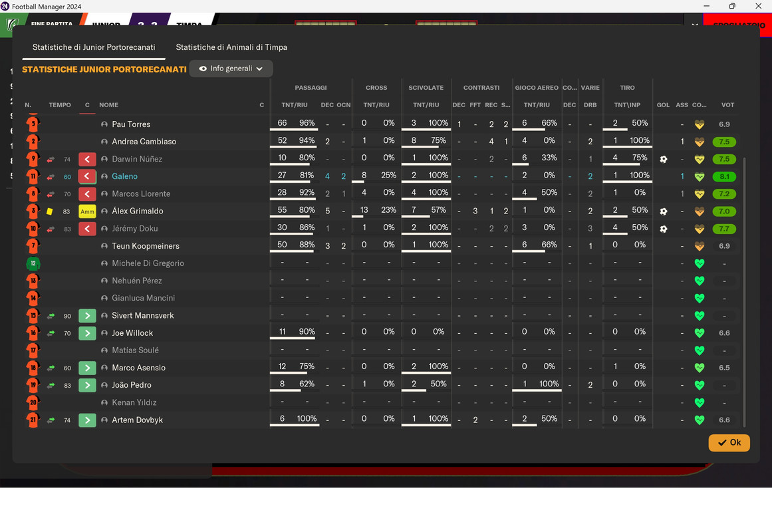Click Álex Grimaldo goal ball icon
Screen dimensions: 772x532
[663, 211]
